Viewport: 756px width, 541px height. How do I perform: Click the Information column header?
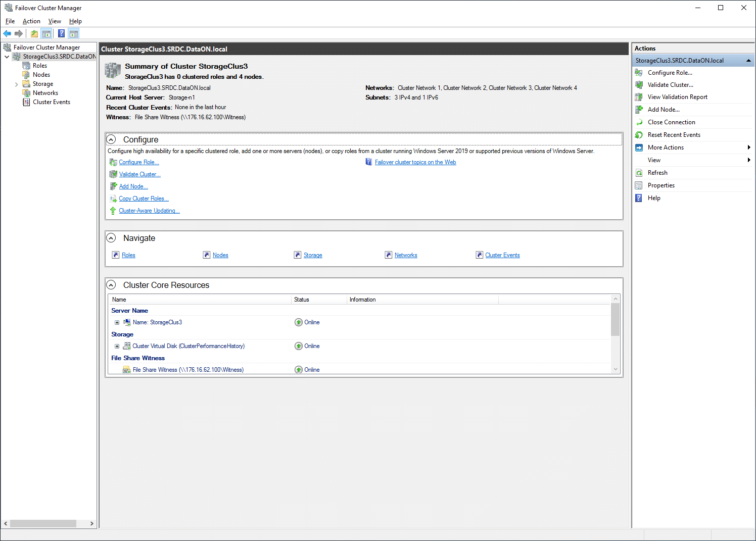point(423,300)
